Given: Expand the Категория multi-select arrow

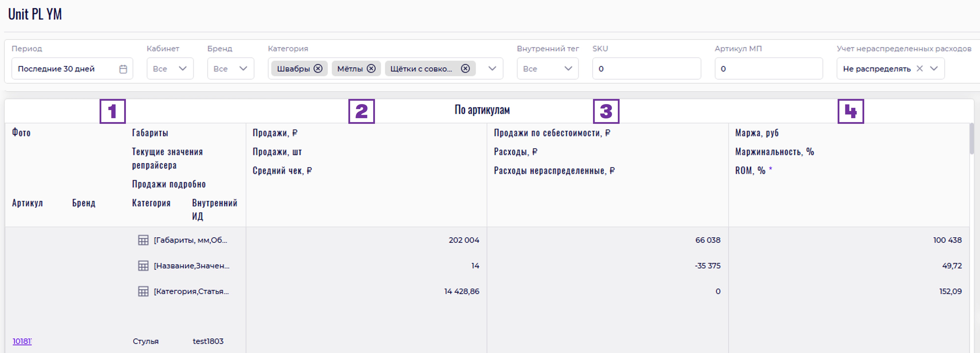Looking at the screenshot, I should 492,68.
